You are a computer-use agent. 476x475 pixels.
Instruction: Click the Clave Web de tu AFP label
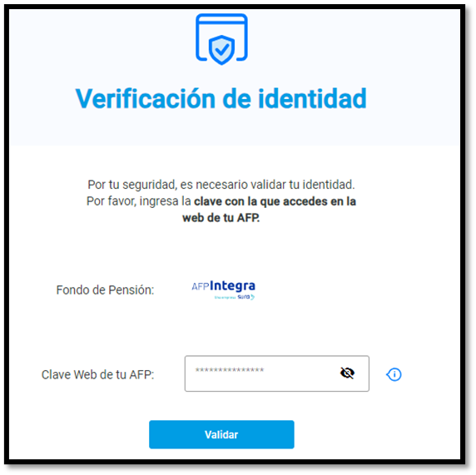tap(97, 374)
